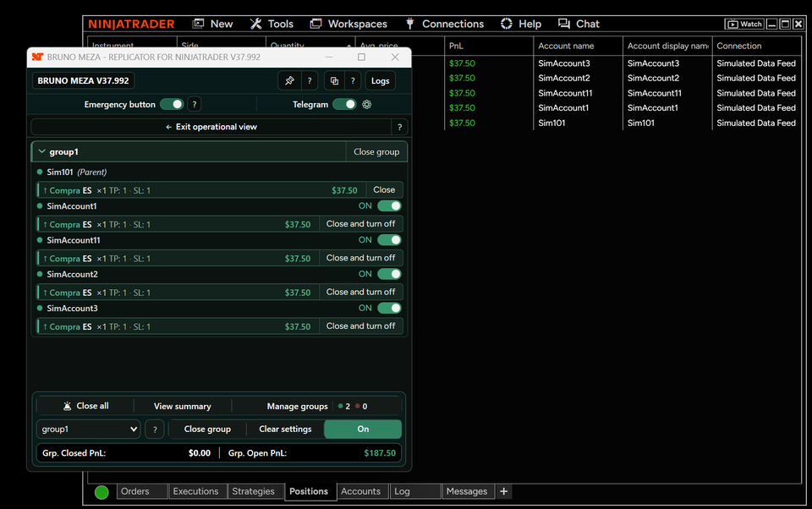Click Manage groups
Viewport: 812px width, 509px height.
coord(297,407)
